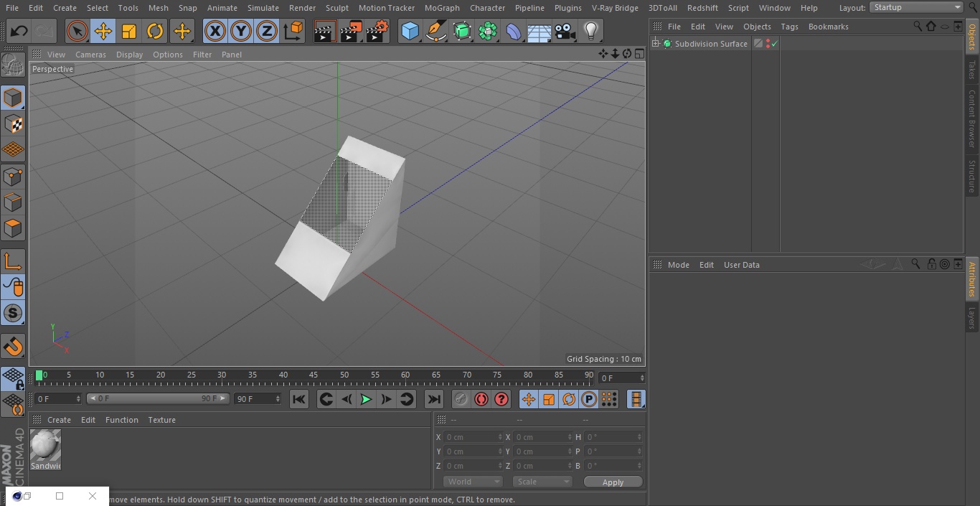The height and width of the screenshot is (506, 980).
Task: Go to start of animation
Action: point(299,399)
